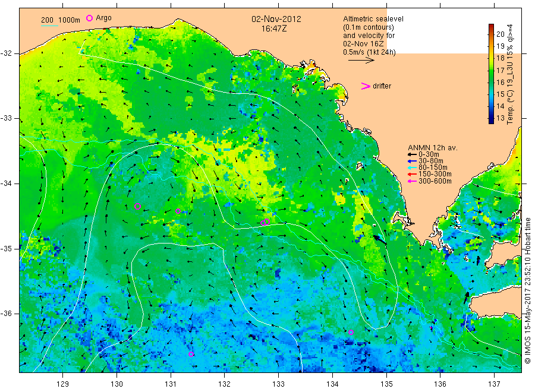535x392 pixels.
Task: Click the dark blue bottom of the colour bar
Action: click(491, 121)
